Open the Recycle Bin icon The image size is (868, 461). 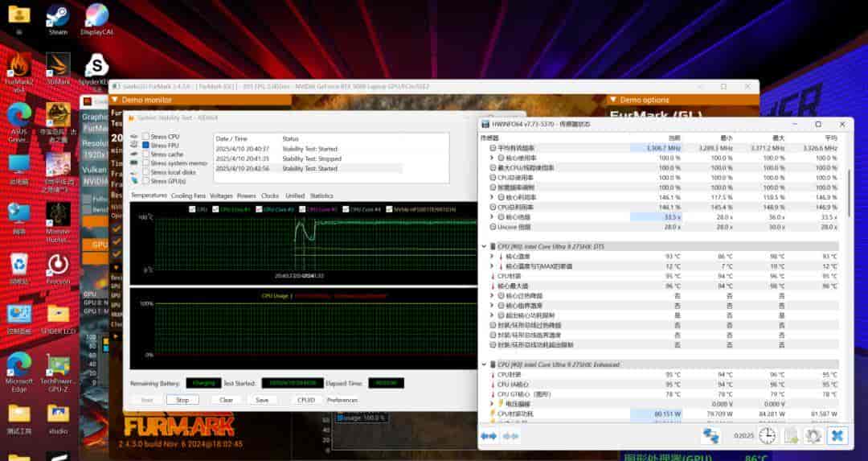coord(19,269)
